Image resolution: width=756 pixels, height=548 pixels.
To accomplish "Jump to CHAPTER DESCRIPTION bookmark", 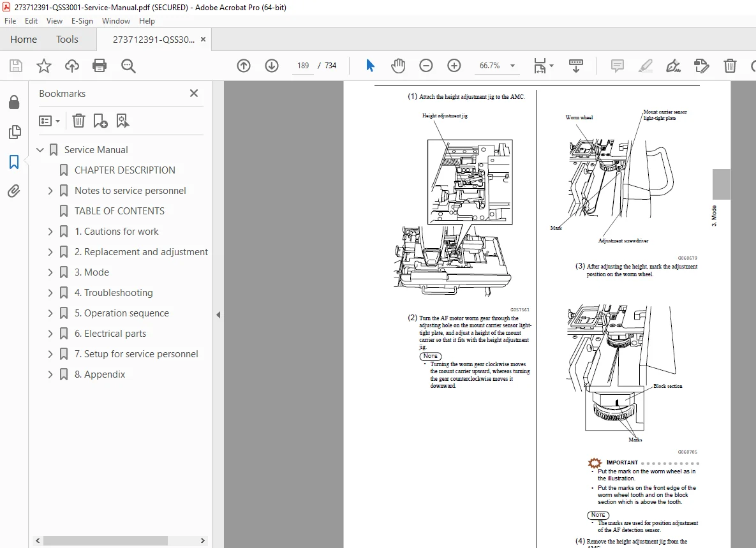I will pyautogui.click(x=125, y=170).
